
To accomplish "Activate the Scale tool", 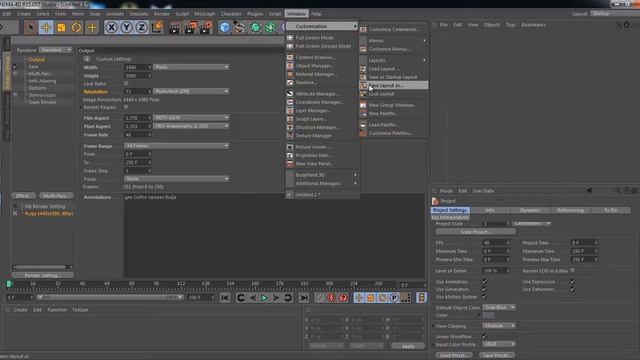I will (61, 27).
